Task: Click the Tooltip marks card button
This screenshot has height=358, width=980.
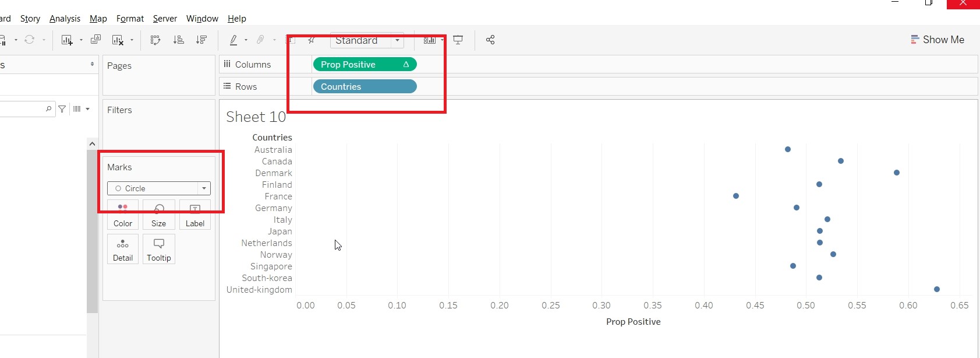Action: [x=158, y=249]
